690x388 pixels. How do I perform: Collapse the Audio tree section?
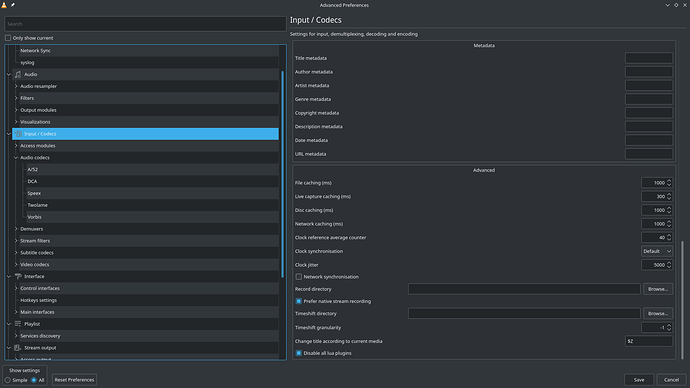coord(9,74)
